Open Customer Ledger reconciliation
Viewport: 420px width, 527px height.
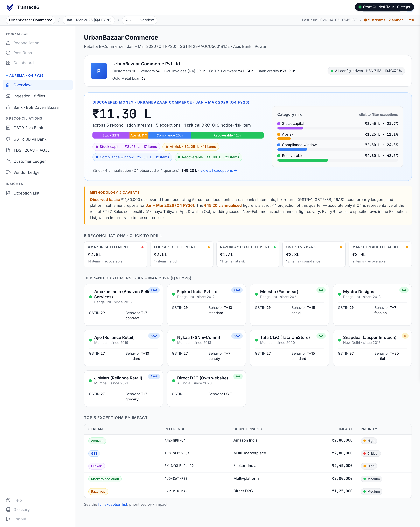38,161
